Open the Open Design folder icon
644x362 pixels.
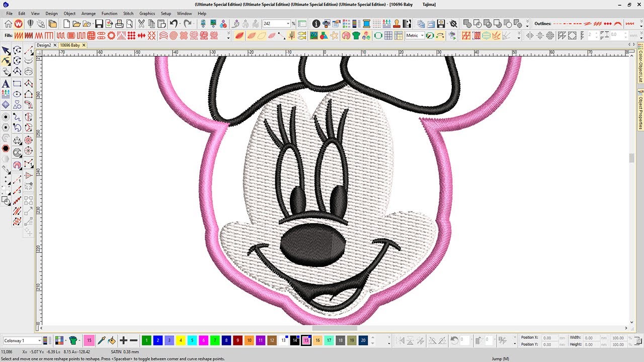point(76,24)
